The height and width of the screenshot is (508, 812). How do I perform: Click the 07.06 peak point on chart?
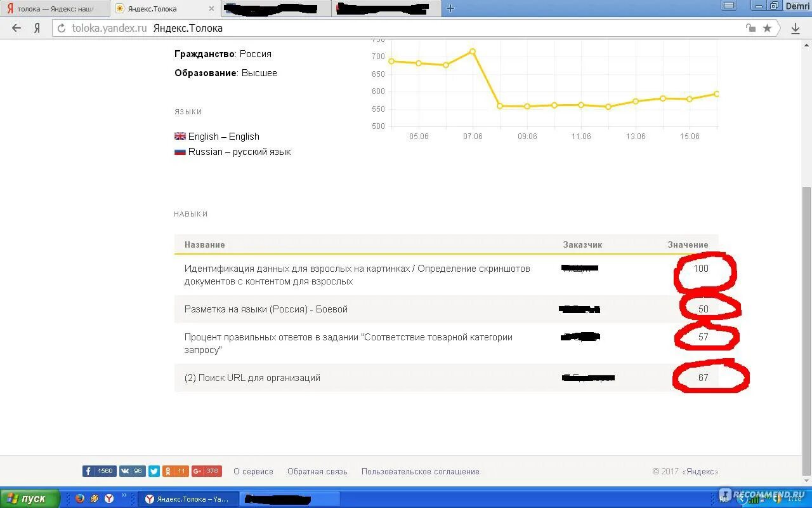coord(473,51)
